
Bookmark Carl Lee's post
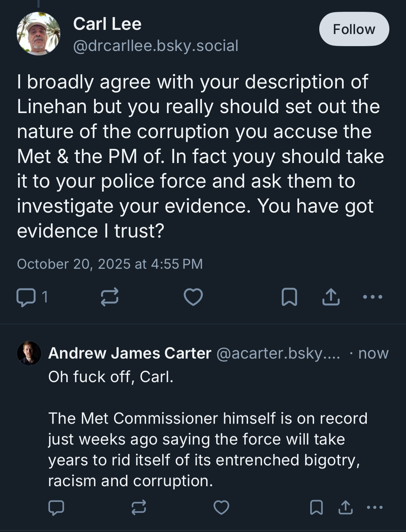(289, 297)
